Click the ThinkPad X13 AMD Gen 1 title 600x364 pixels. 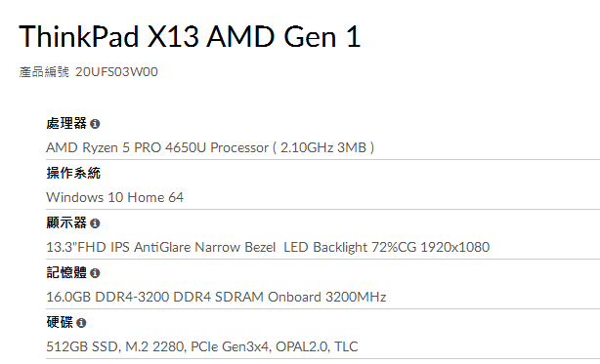(190, 37)
